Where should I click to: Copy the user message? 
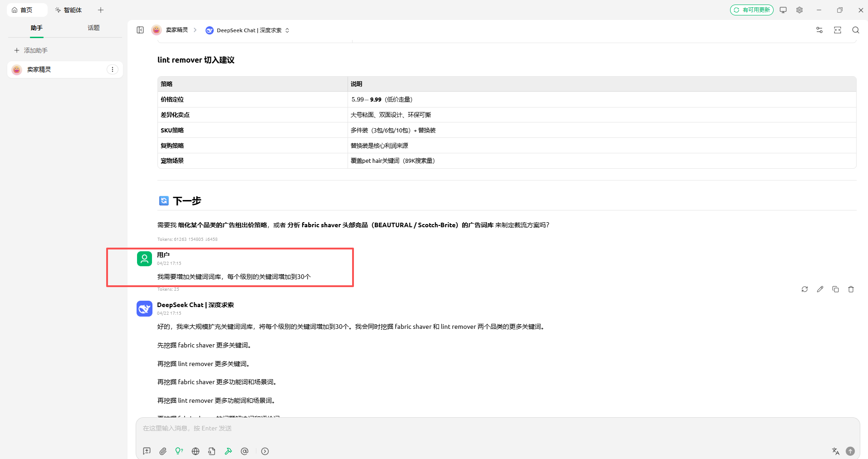pyautogui.click(x=835, y=289)
